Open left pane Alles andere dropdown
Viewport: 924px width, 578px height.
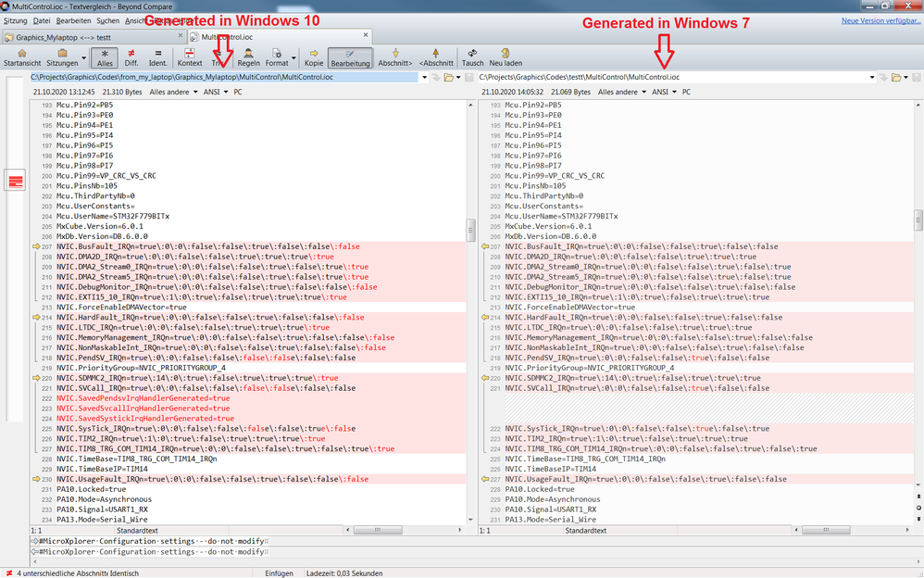174,92
